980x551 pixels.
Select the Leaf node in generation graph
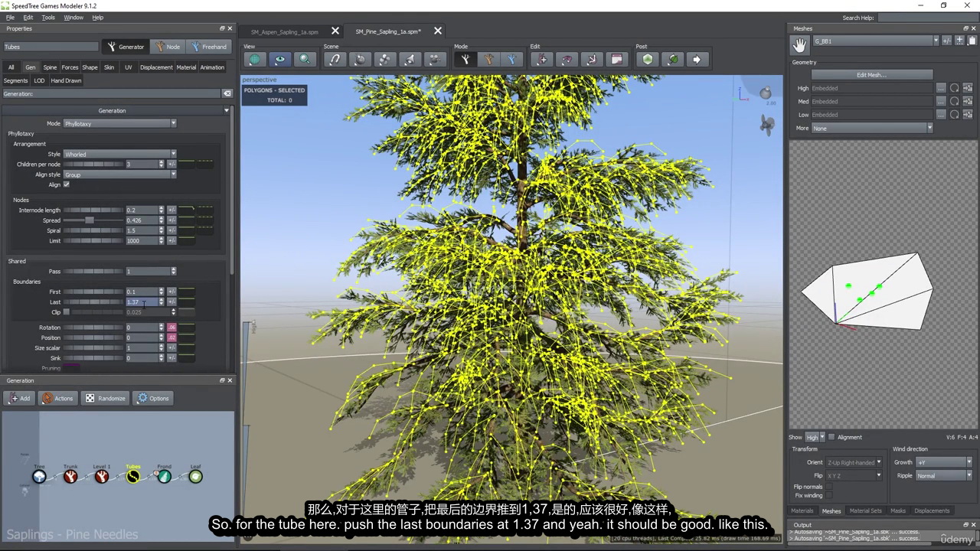coord(195,477)
